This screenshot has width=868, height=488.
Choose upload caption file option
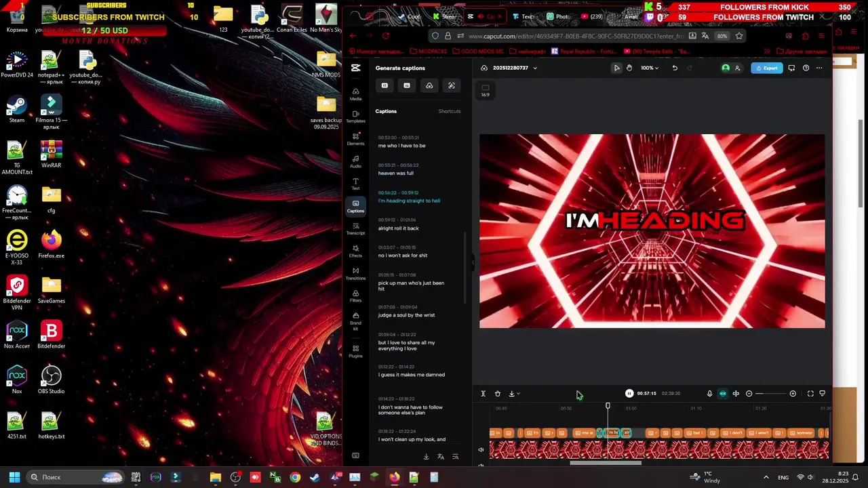429,85
